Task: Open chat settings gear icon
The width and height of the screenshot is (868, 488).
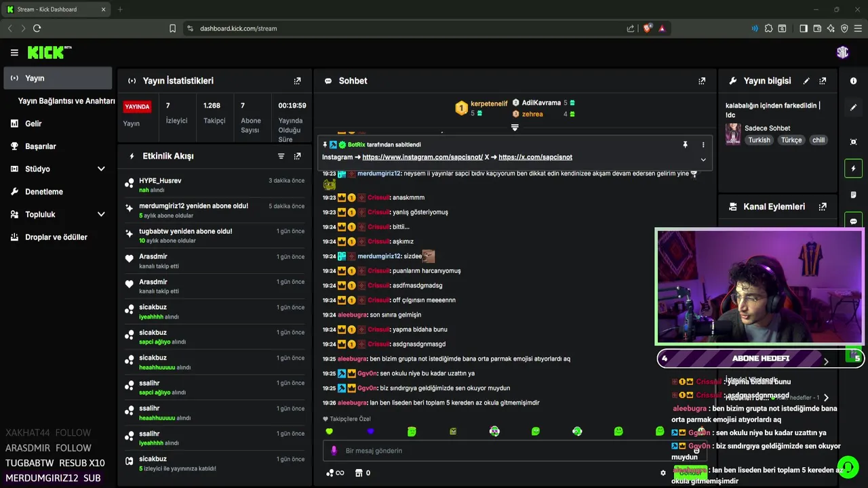Action: point(663,473)
